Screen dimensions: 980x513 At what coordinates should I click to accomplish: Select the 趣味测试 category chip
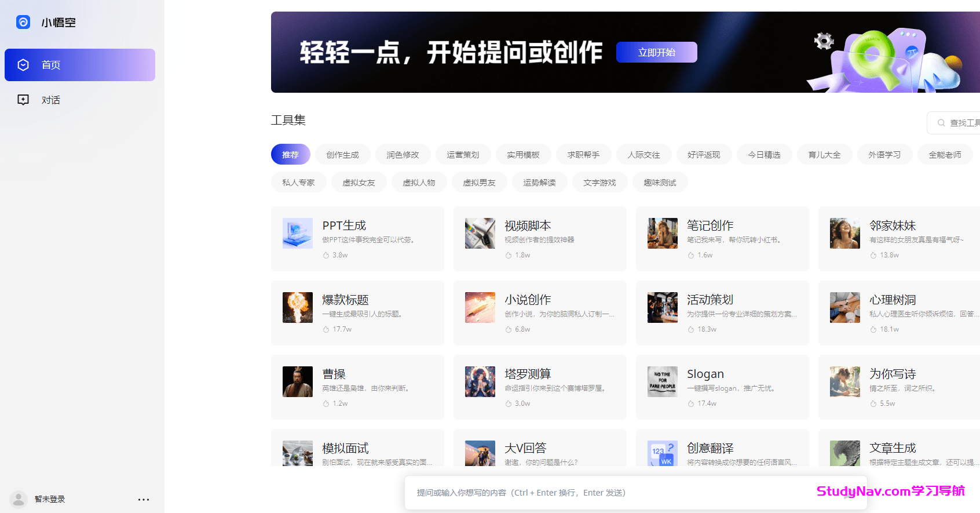(x=660, y=183)
